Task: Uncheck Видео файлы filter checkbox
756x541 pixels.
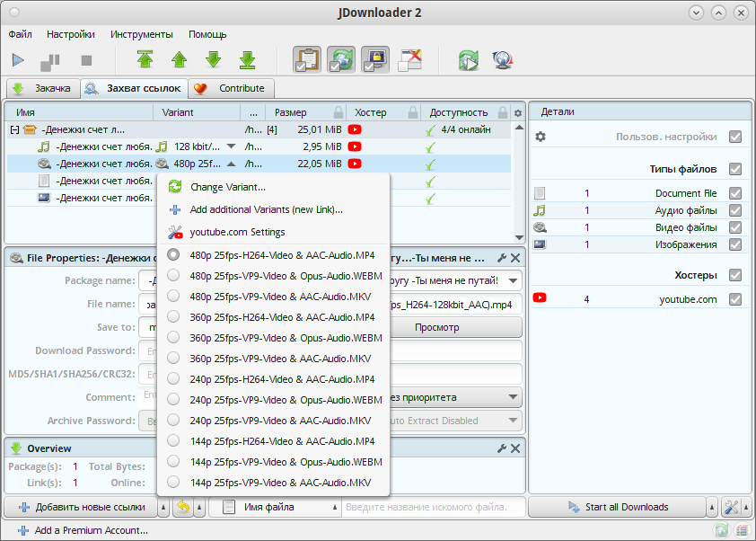Action: 735,227
